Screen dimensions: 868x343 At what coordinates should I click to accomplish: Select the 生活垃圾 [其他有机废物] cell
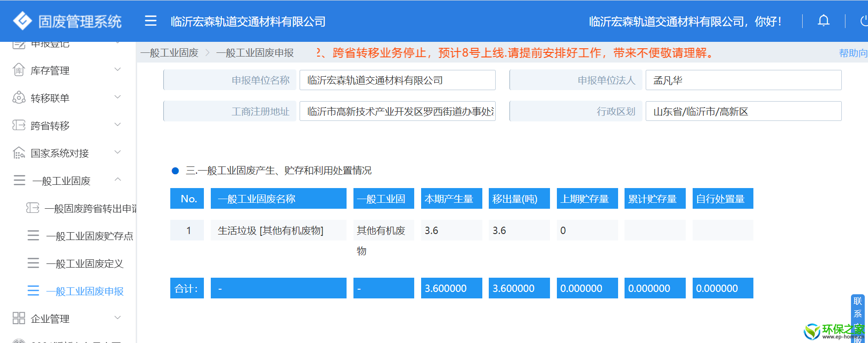(x=278, y=230)
